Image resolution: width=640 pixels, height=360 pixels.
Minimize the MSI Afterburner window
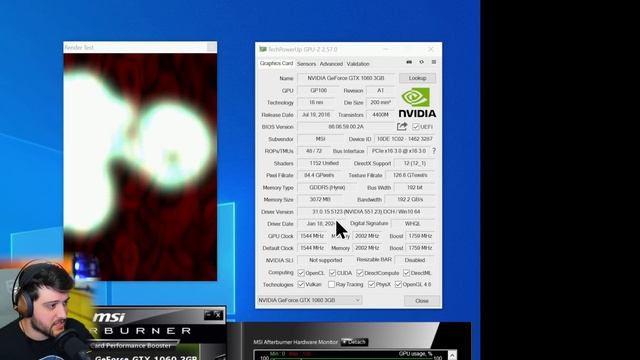click(209, 315)
